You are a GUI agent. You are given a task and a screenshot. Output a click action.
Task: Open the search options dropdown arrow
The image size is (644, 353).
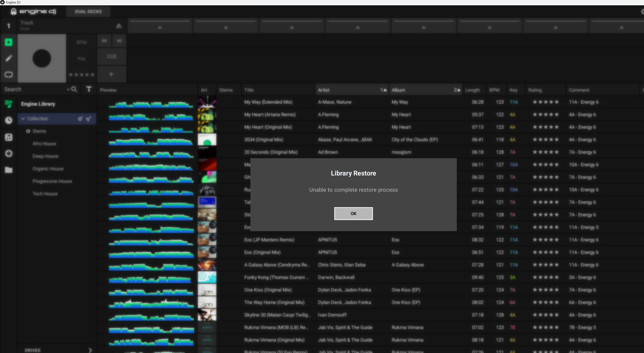pos(68,89)
